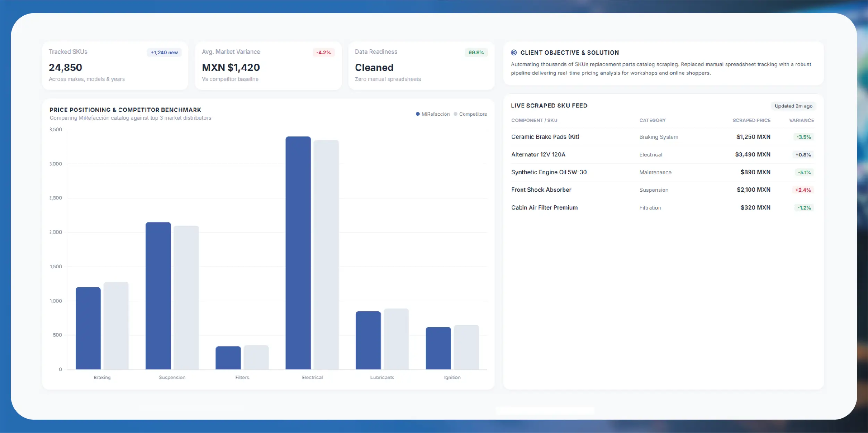The image size is (868, 433).
Task: Click the '$320 MXN' price cell
Action: 755,207
